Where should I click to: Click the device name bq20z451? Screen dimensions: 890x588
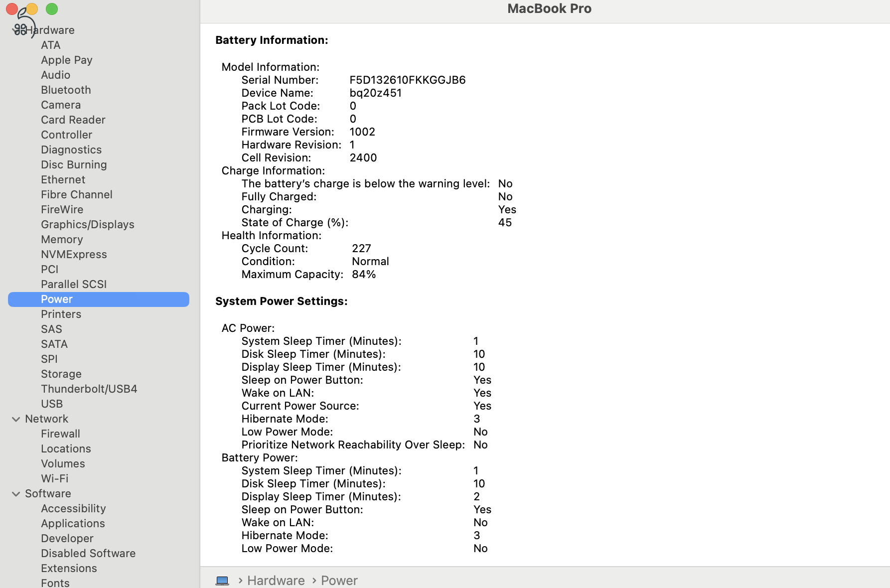[x=376, y=93]
